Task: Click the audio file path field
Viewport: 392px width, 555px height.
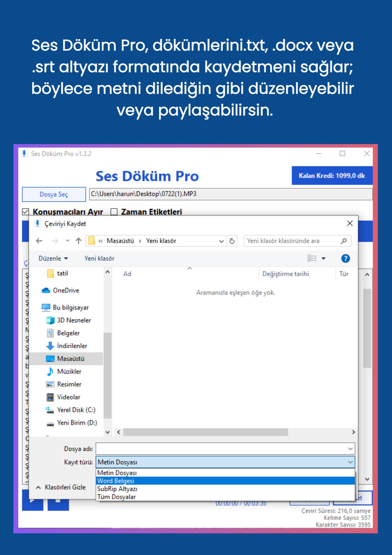Action: pos(231,194)
